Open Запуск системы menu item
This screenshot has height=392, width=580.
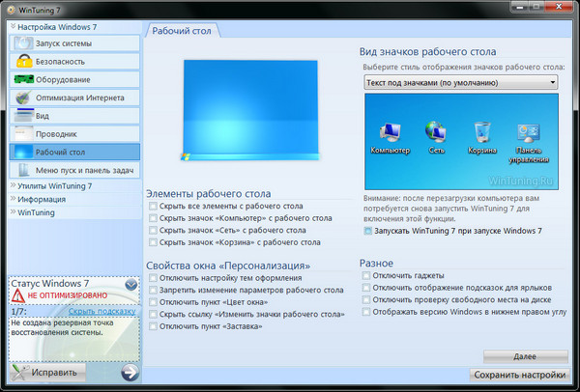(x=74, y=43)
